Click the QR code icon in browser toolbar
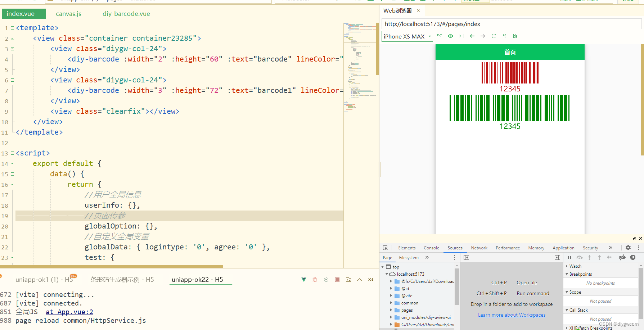This screenshot has height=330, width=644. [515, 36]
